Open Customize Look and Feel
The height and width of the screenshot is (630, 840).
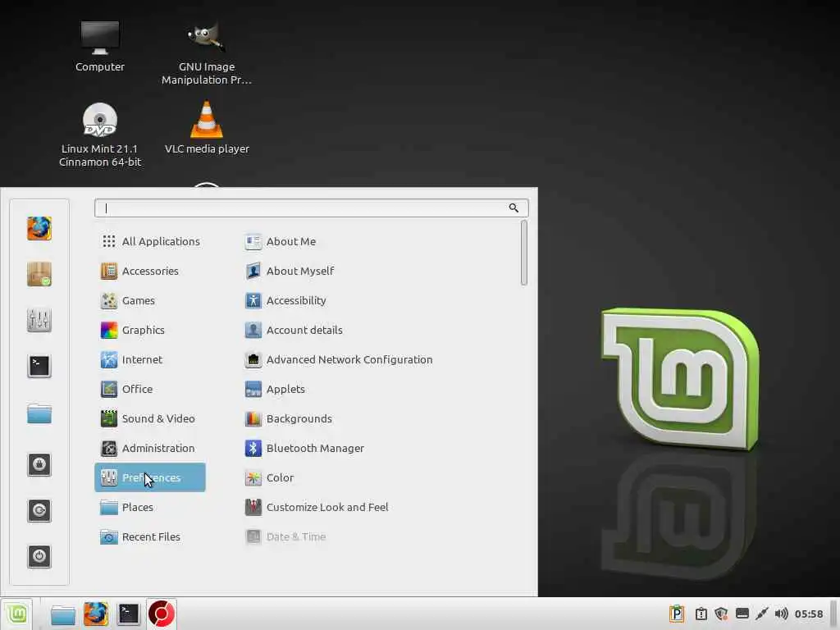coord(317,507)
